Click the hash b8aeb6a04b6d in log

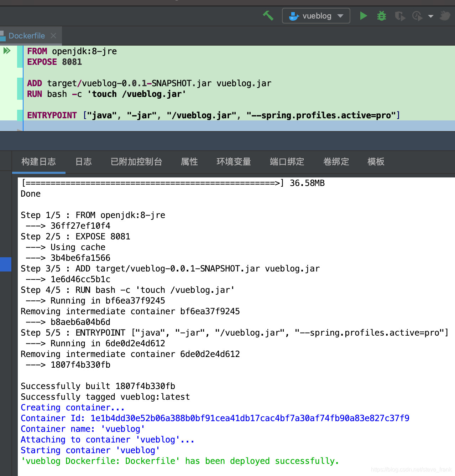tap(80, 322)
